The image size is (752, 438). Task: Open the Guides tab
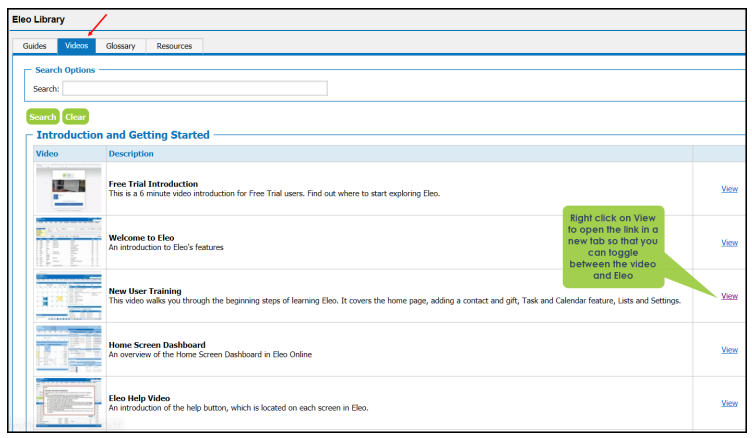point(35,46)
